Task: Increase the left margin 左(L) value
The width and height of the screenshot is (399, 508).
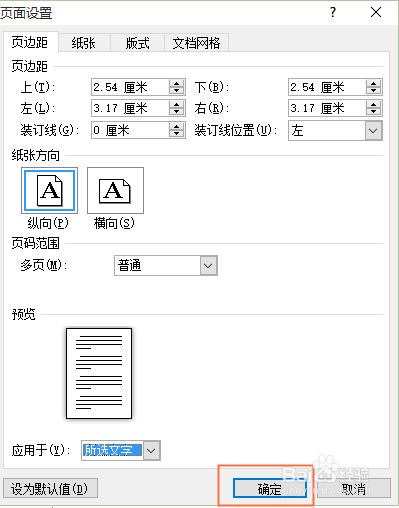Action: click(176, 104)
